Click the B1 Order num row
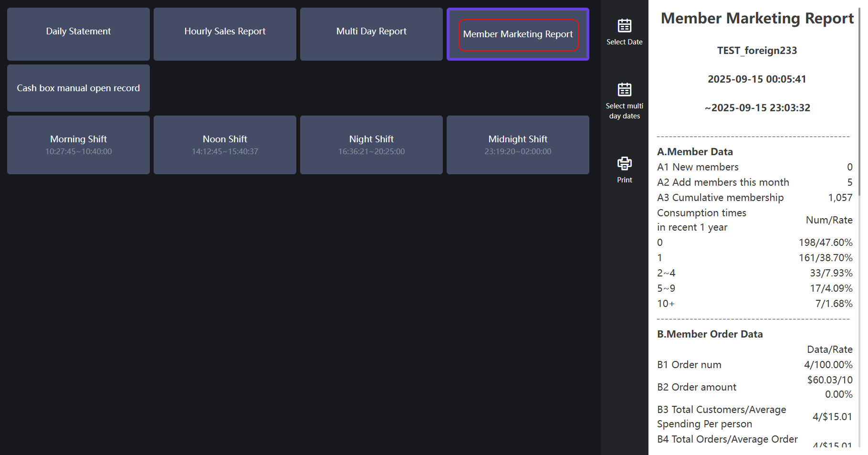 pos(754,365)
